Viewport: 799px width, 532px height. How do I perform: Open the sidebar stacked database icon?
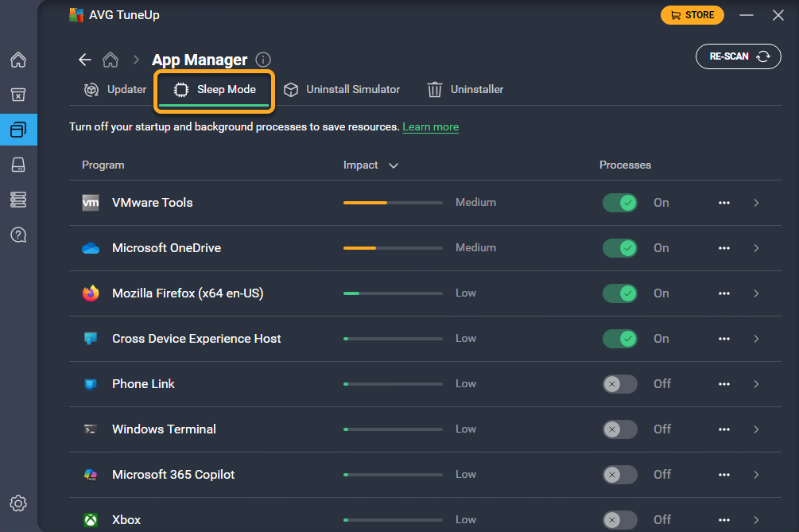[18, 200]
